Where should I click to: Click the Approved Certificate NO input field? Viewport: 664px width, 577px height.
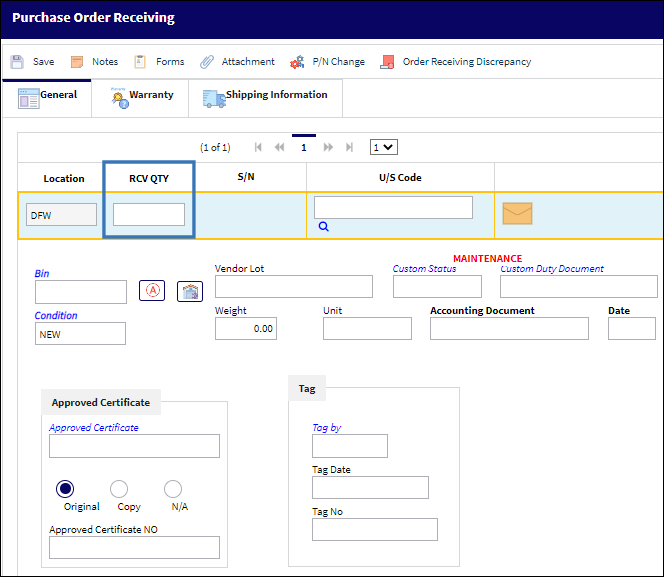(134, 547)
